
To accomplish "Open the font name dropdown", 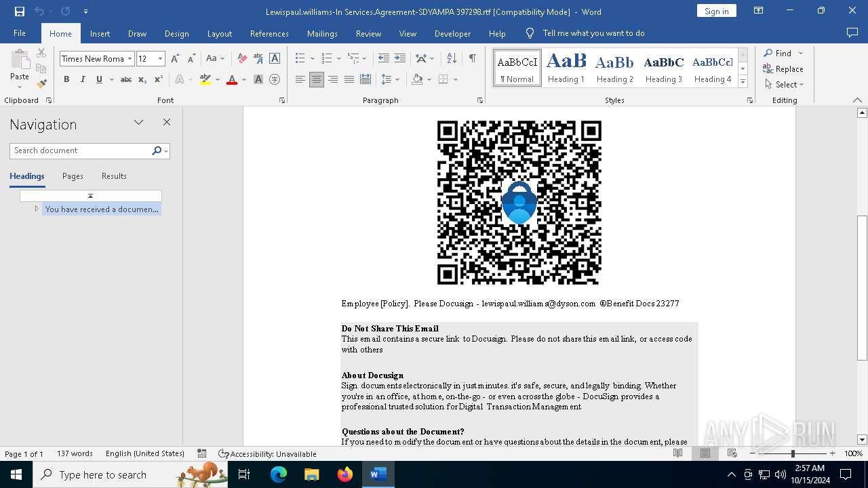I will [130, 59].
